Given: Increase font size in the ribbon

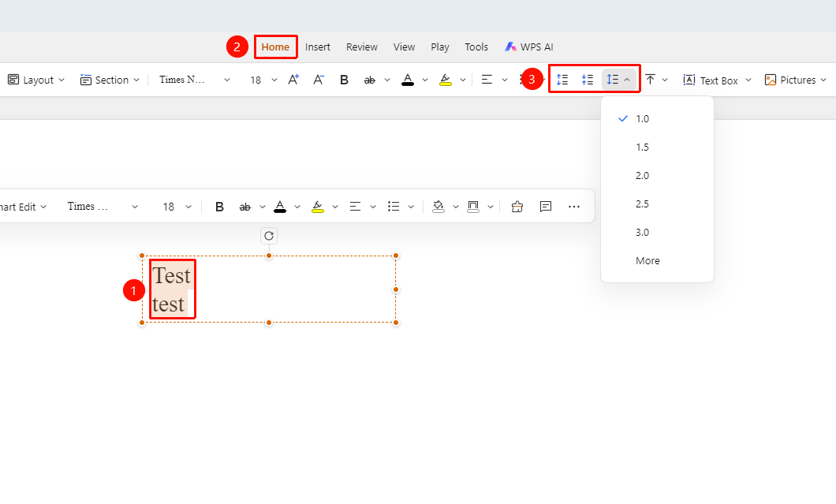Looking at the screenshot, I should [x=293, y=80].
